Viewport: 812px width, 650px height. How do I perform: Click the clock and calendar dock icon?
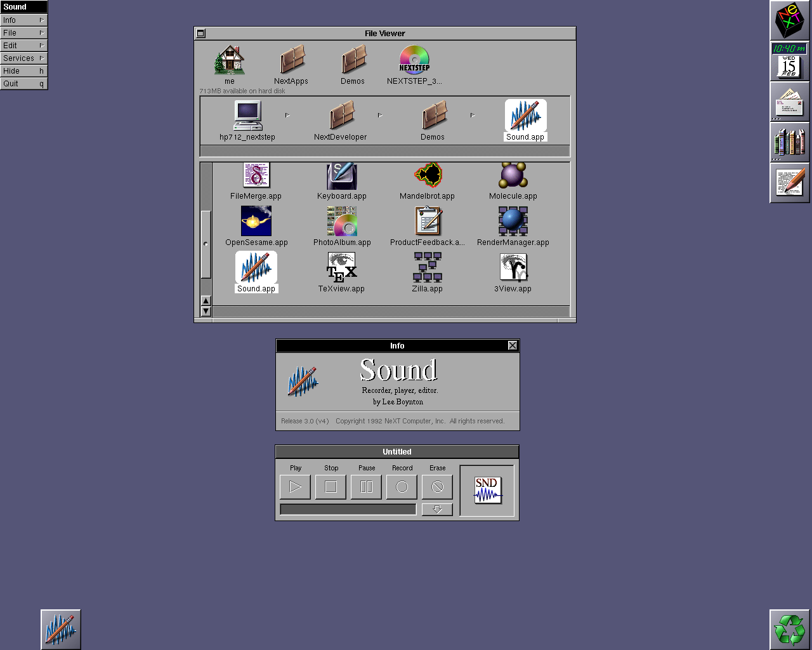click(790, 61)
